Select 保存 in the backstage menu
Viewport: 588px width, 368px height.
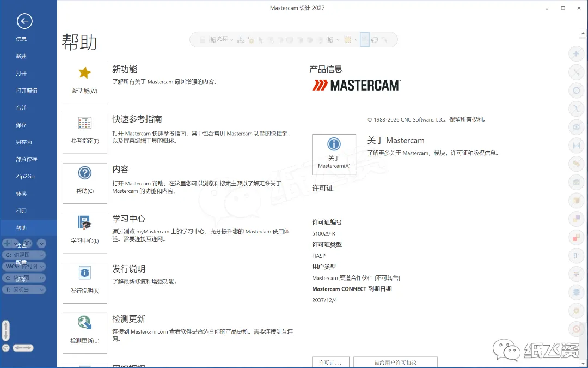tap(21, 125)
